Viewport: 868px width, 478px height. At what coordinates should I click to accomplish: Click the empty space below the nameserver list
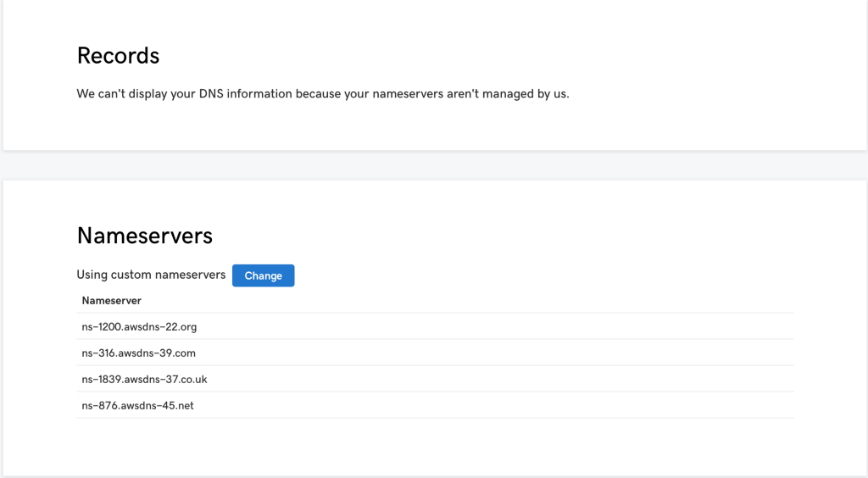point(434,446)
